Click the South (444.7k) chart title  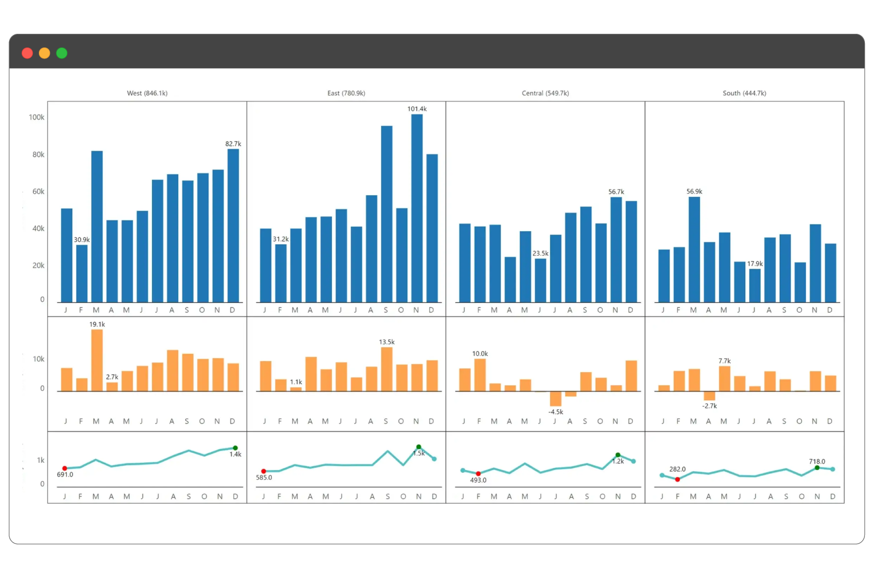tap(744, 93)
